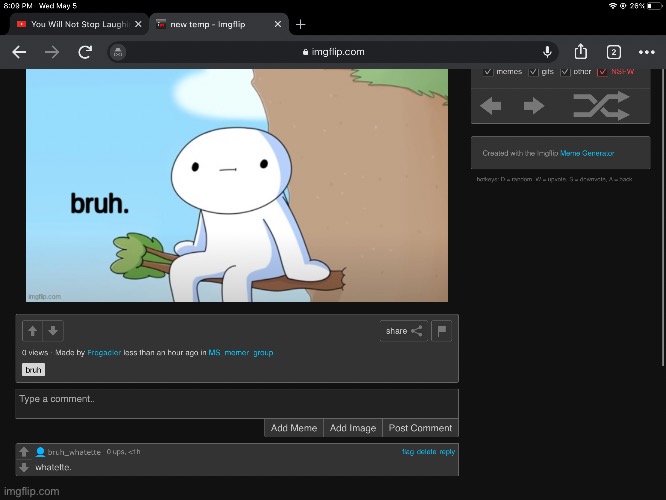Open a new tab with plus icon
Screen dimensions: 666x500
coord(300,25)
